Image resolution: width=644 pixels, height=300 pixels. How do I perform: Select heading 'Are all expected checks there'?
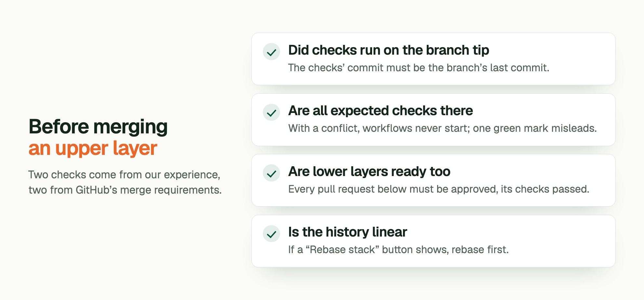pyautogui.click(x=381, y=111)
